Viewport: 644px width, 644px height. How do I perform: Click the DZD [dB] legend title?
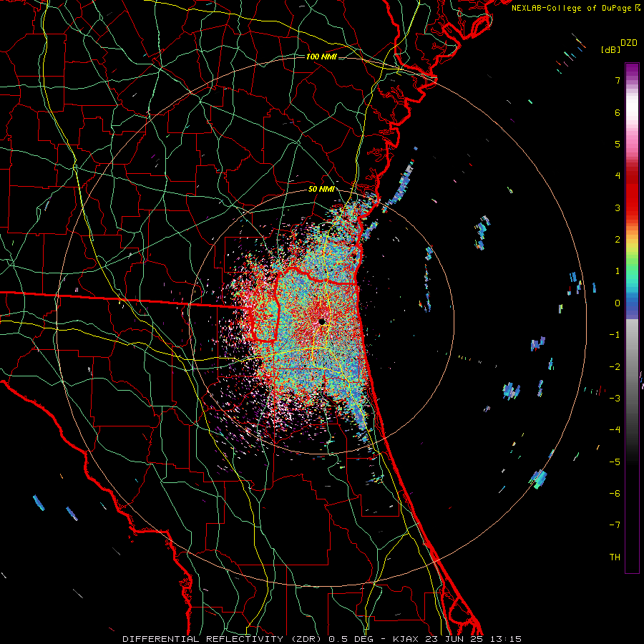[619, 46]
